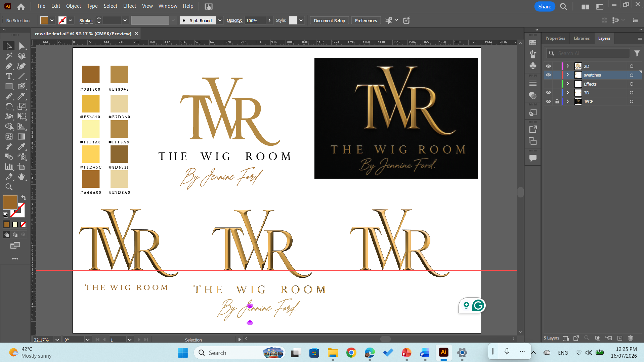Create new layer plus icon

point(620,338)
